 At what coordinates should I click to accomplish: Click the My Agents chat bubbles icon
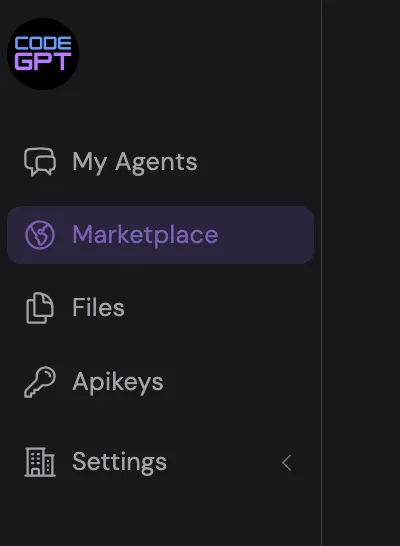[x=40, y=162]
